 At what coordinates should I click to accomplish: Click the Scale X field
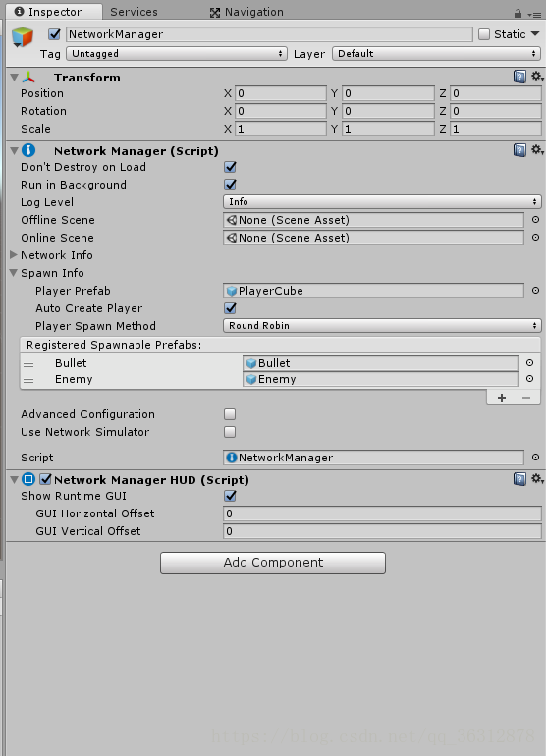coord(280,129)
